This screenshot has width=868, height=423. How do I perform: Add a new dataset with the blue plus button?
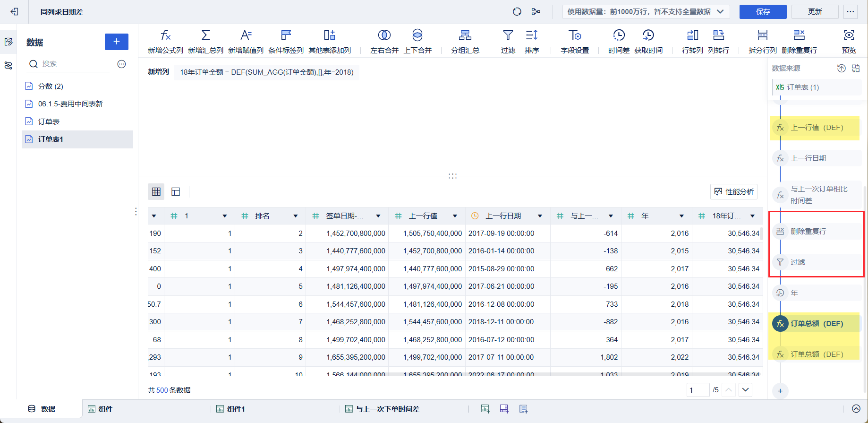(x=117, y=42)
